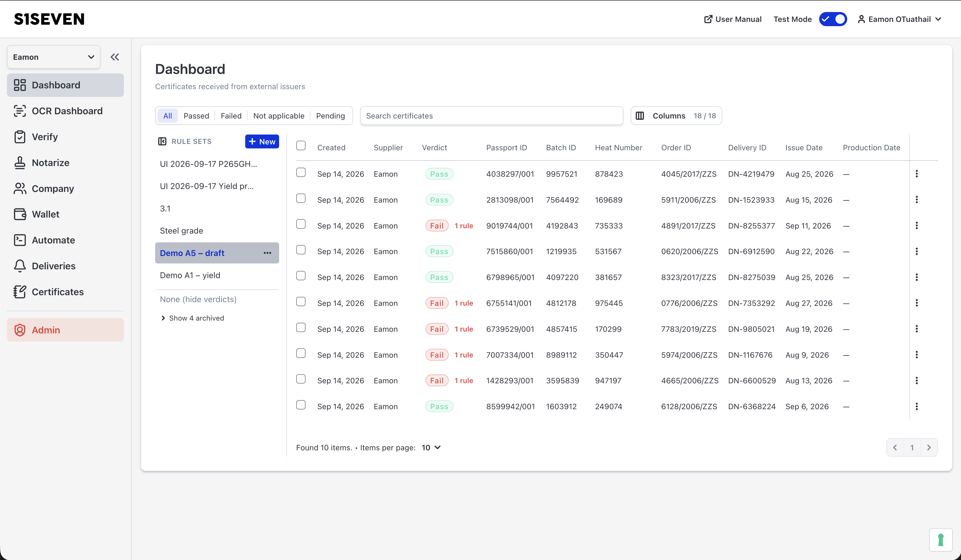The image size is (961, 560).
Task: Open row actions for Passport 8599942/001
Action: click(x=917, y=406)
